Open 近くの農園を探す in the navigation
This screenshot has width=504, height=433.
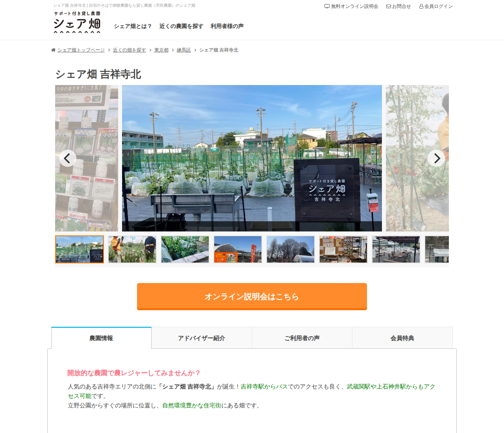point(181,26)
